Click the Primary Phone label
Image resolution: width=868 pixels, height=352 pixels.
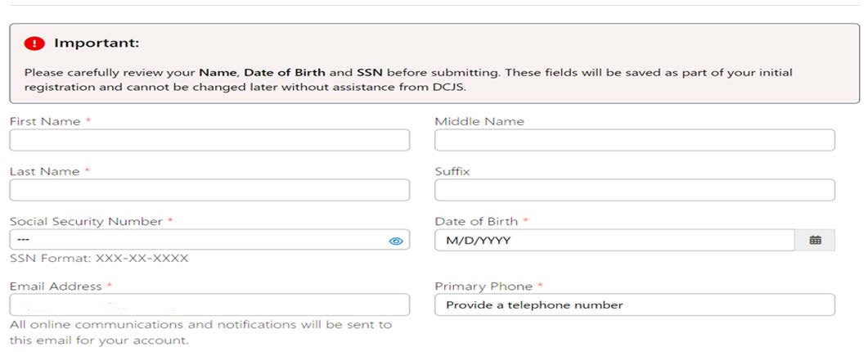click(x=483, y=287)
